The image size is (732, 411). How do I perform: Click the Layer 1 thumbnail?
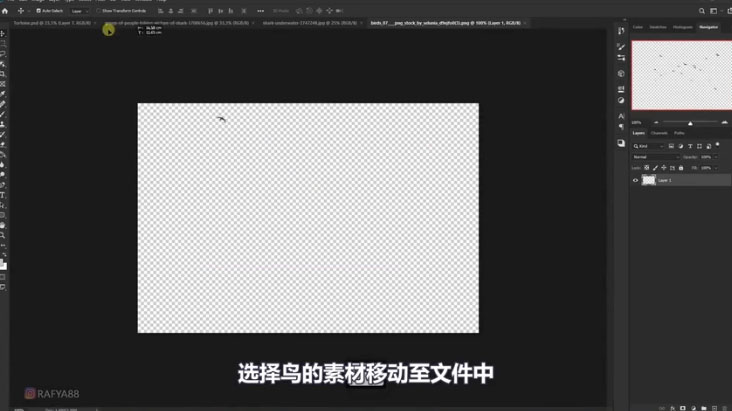point(649,181)
